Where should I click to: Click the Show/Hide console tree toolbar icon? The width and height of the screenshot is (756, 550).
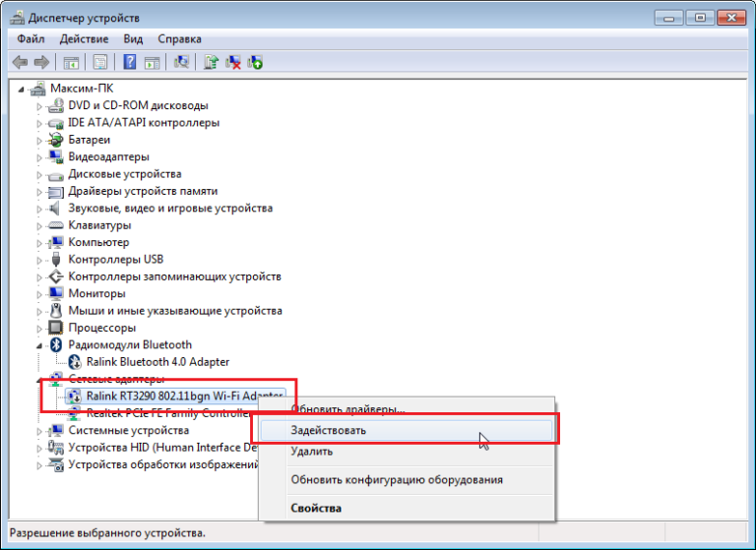point(71,62)
